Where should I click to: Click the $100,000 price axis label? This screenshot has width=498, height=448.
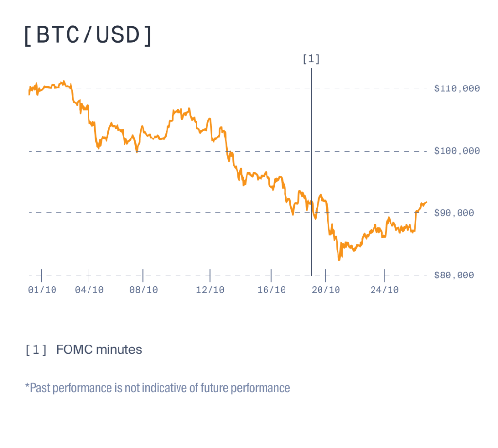click(457, 151)
